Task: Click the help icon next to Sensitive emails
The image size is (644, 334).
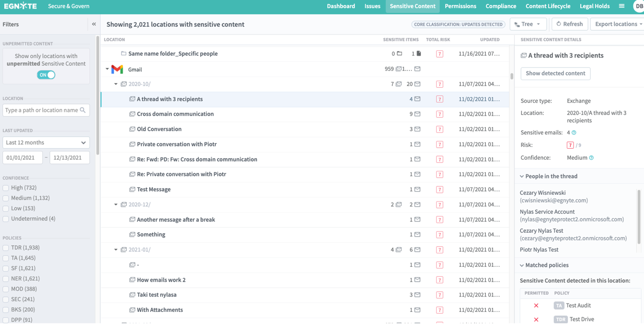Action: click(x=574, y=133)
